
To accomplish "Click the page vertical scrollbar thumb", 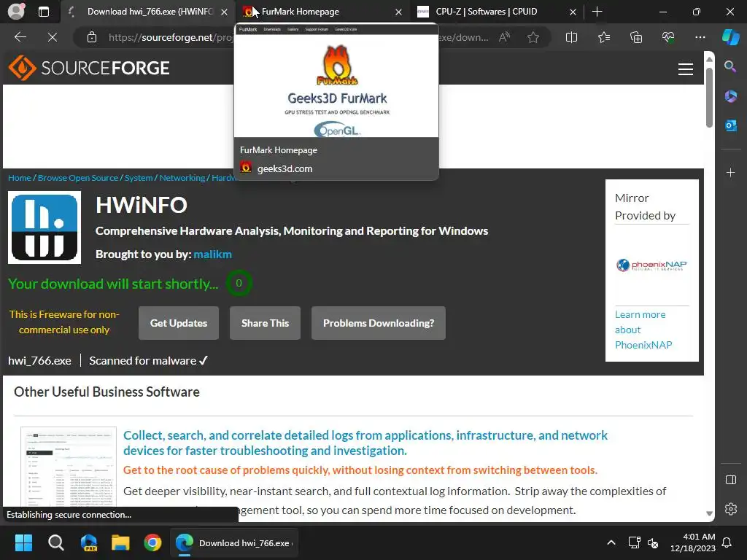I will click(709, 98).
